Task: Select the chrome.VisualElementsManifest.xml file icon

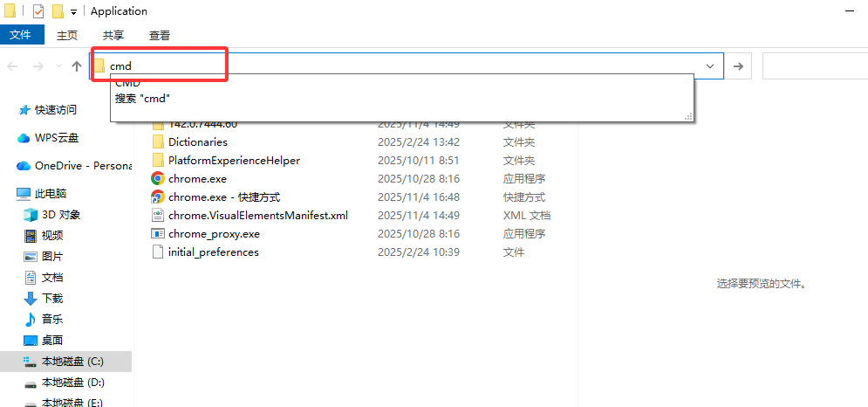Action: (x=158, y=215)
